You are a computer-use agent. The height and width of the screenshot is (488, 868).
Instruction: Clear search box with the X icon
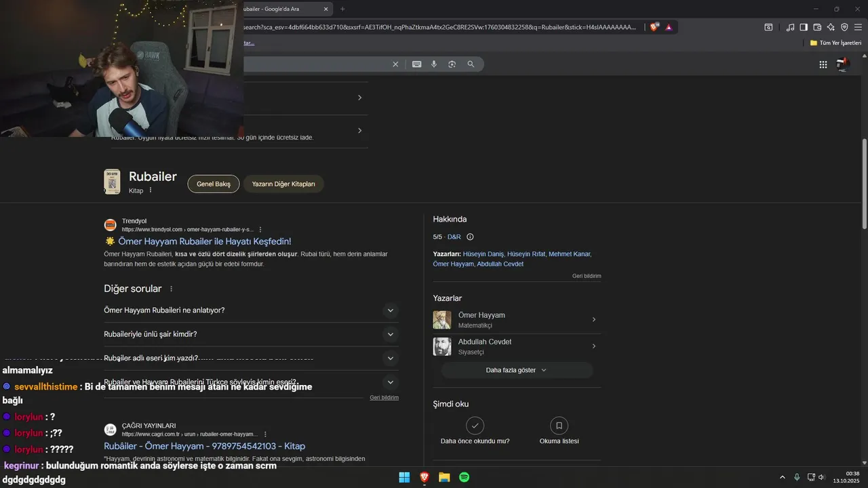[x=395, y=64]
